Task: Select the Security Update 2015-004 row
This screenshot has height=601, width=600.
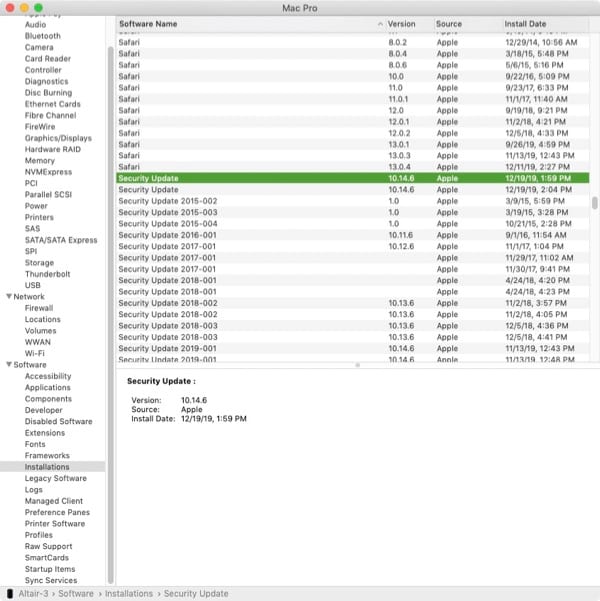Action: 353,223
